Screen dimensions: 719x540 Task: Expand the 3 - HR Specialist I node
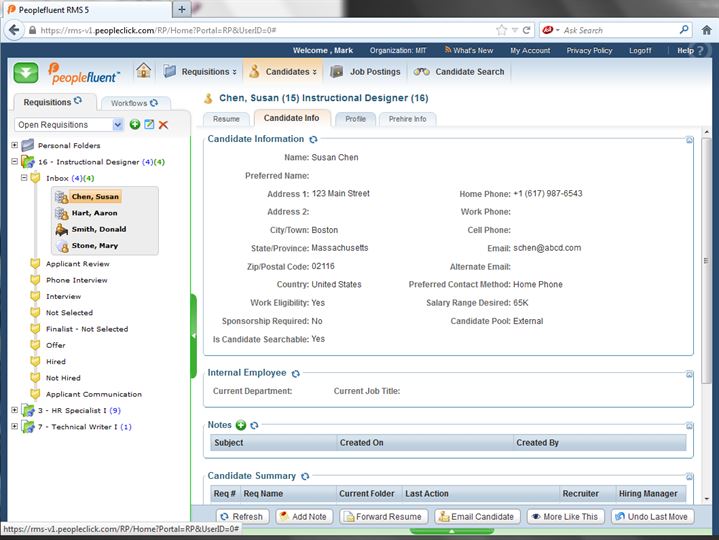[x=14, y=410]
